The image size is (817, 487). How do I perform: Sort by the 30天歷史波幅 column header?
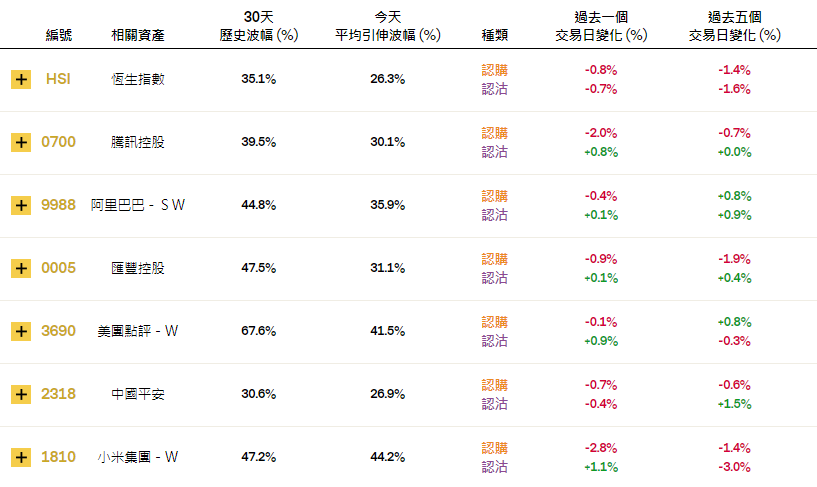click(258, 26)
